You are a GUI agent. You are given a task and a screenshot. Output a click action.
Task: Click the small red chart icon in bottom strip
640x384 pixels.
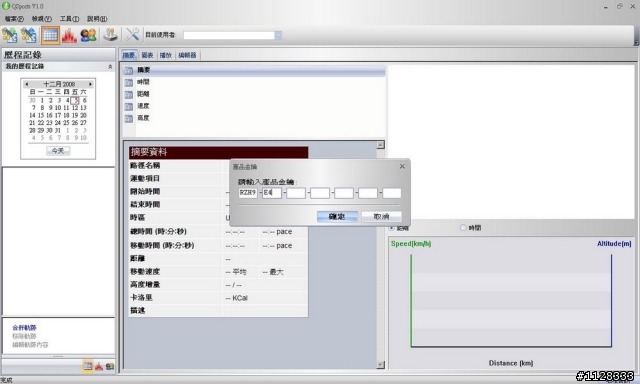tap(99, 366)
